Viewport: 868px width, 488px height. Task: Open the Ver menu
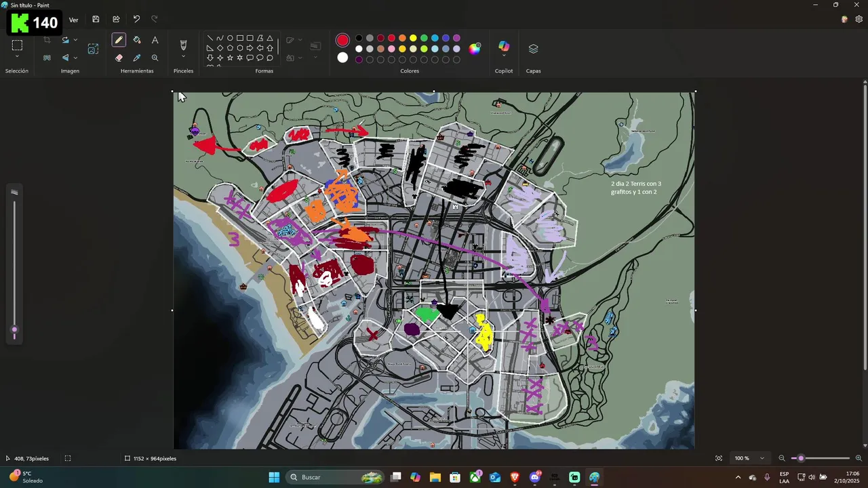tap(73, 20)
